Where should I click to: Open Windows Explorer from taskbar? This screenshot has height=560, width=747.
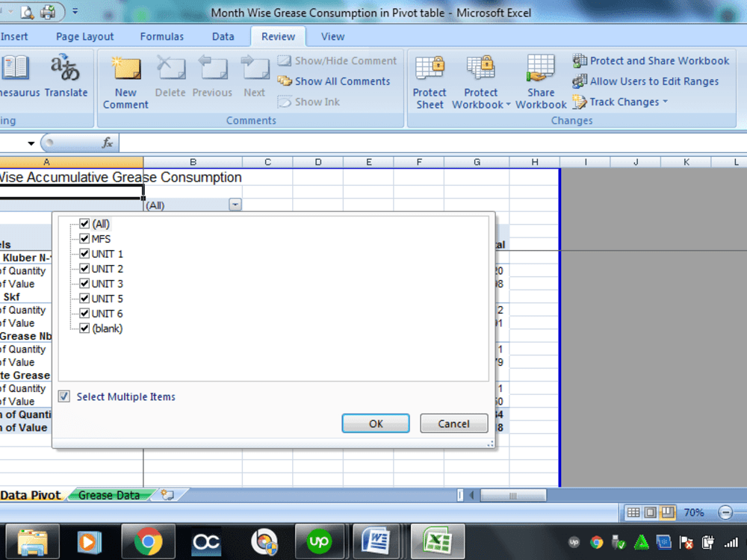(32, 542)
